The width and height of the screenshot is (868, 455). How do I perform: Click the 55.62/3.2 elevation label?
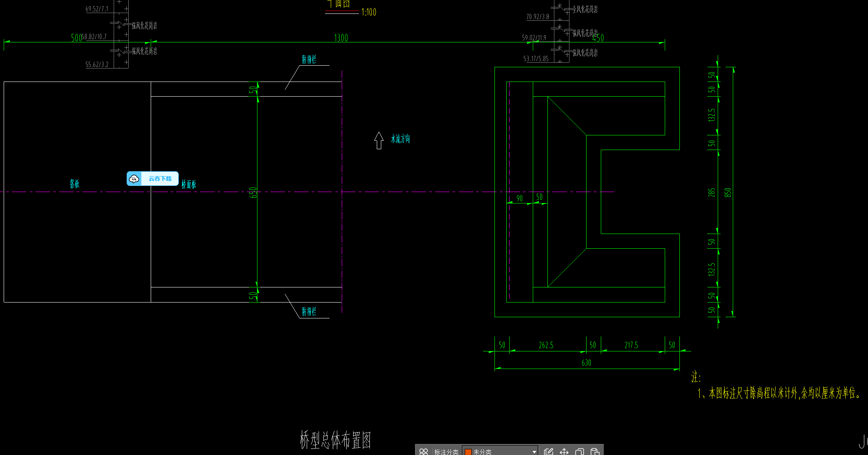pos(97,64)
